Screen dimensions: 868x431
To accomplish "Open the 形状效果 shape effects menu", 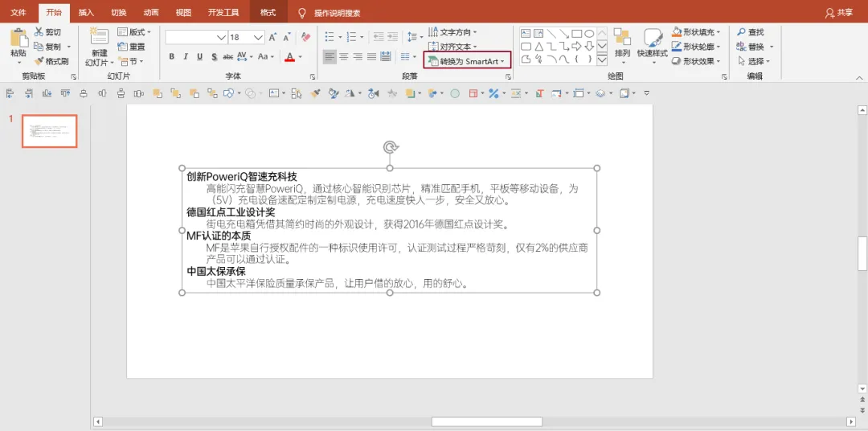I will [696, 61].
